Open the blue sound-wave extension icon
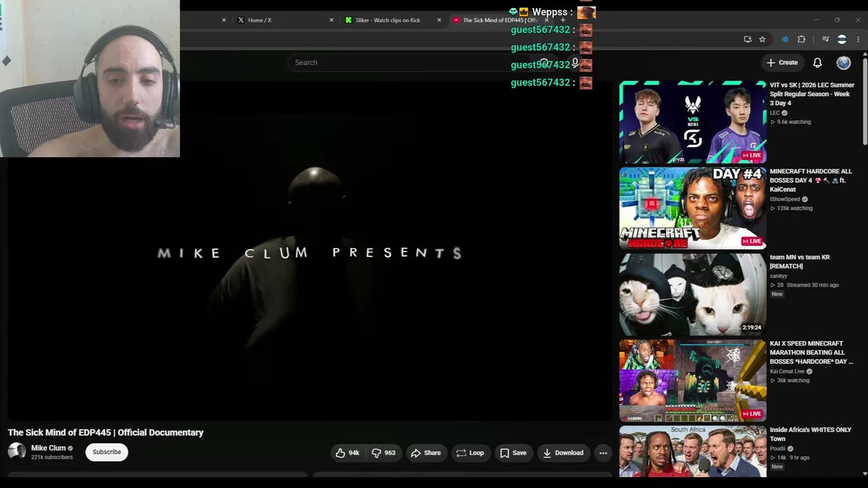This screenshot has height=488, width=868. (785, 39)
